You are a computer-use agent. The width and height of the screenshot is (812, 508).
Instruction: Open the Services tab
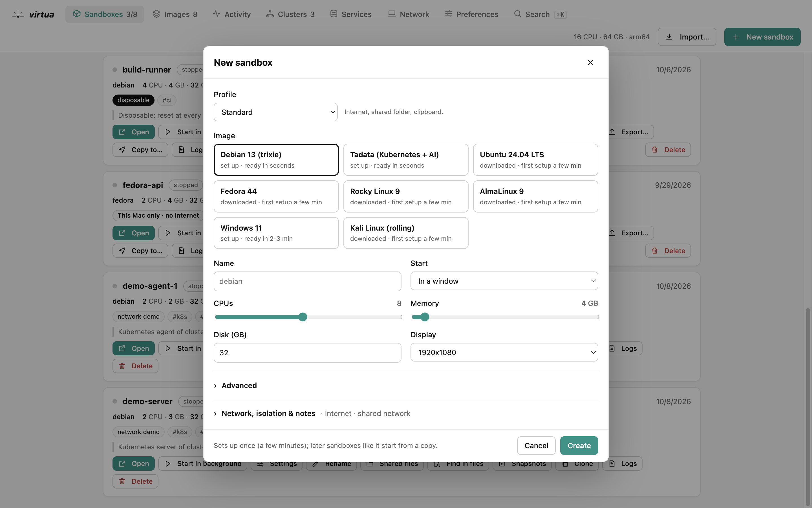click(x=351, y=14)
